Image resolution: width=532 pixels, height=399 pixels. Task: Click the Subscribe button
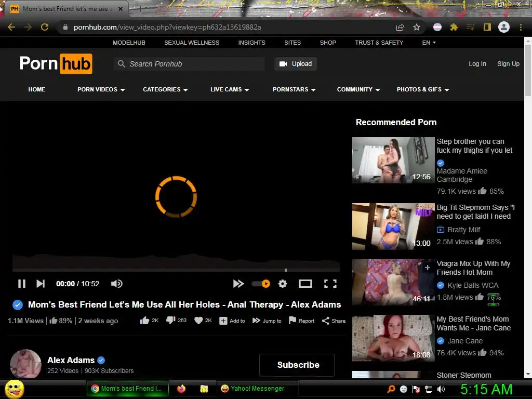[297, 365]
